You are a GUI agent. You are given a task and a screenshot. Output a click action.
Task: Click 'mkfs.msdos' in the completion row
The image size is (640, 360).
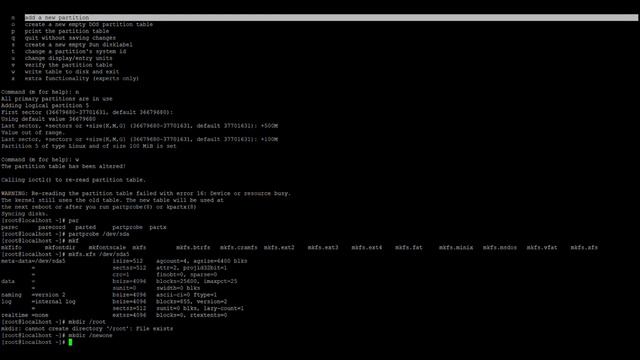click(x=500, y=247)
